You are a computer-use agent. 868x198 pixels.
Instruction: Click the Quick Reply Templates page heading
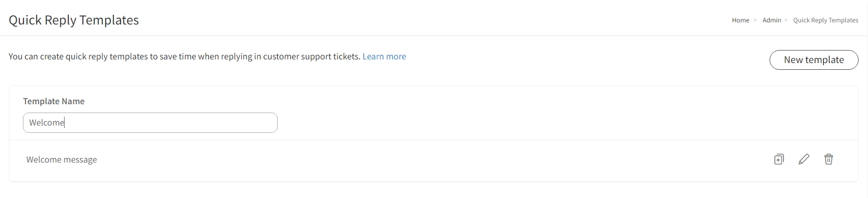[74, 20]
